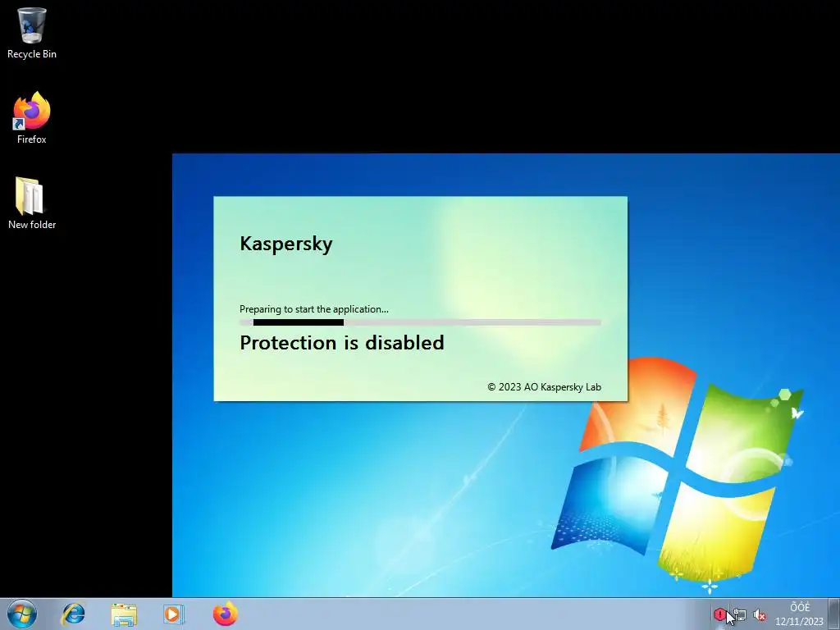Select the New folder desktop icon
The width and height of the screenshot is (840, 630).
[x=32, y=203]
